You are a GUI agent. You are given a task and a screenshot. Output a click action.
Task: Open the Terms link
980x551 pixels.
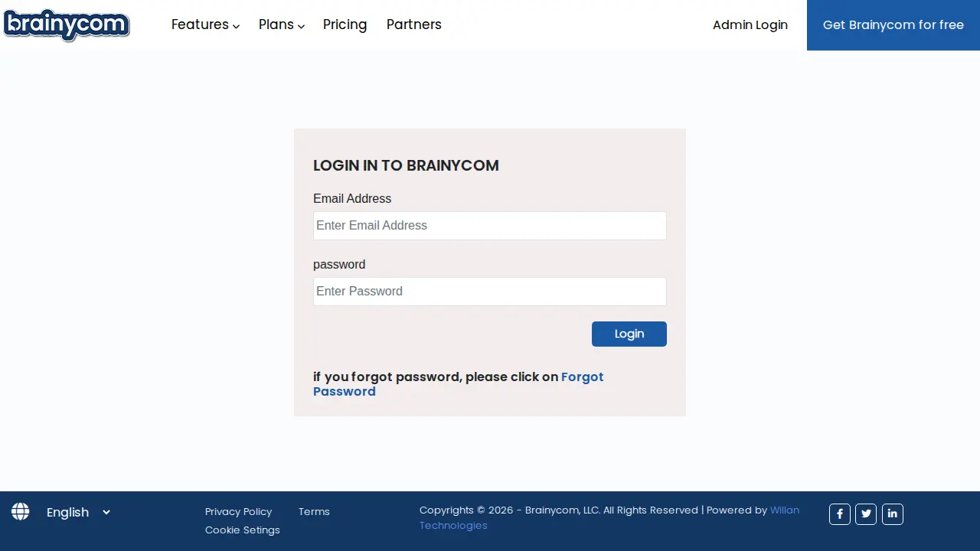(x=314, y=512)
